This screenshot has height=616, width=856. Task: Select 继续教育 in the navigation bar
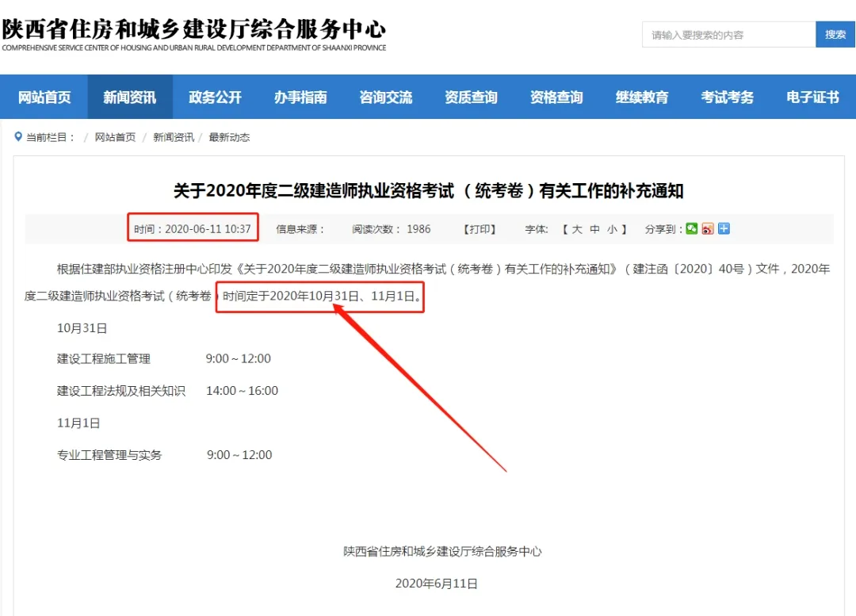[x=642, y=98]
